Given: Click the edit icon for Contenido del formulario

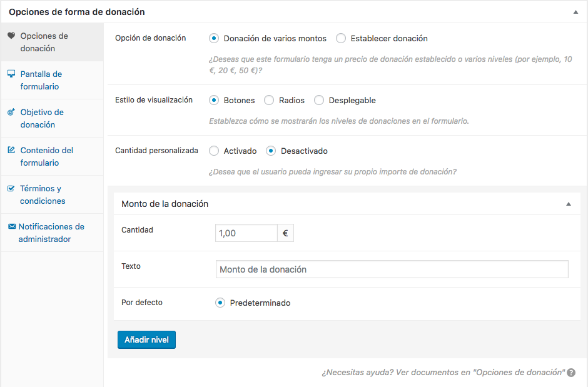Looking at the screenshot, I should point(11,151).
